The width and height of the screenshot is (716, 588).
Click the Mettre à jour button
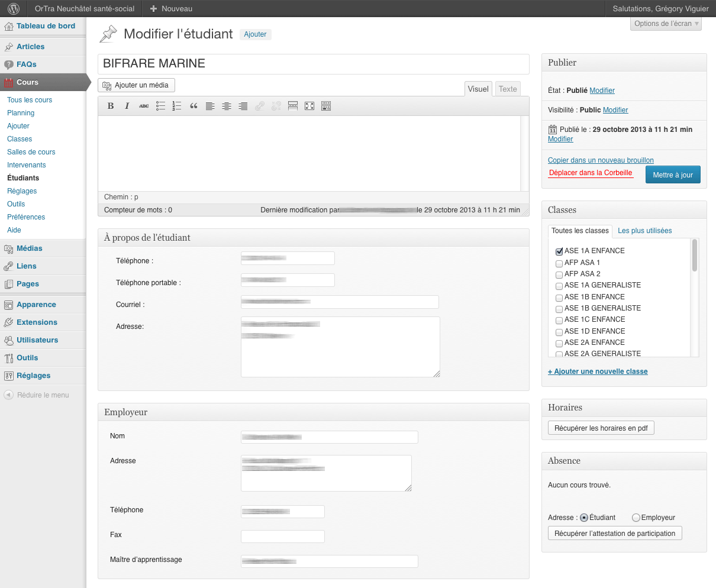[x=673, y=175]
